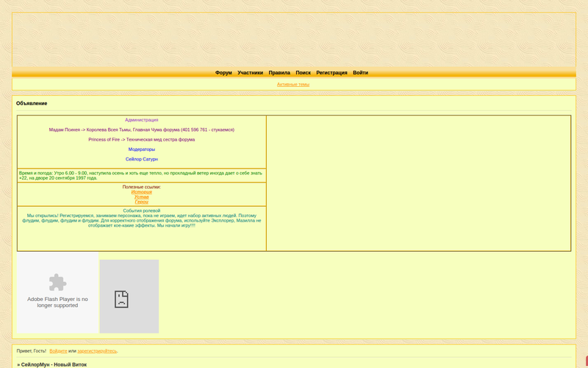Click Войти in the navigation bar
The height and width of the screenshot is (368, 588).
tap(360, 73)
